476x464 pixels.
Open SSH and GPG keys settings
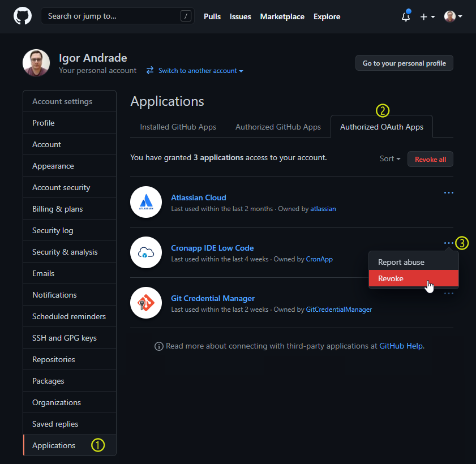[70, 338]
